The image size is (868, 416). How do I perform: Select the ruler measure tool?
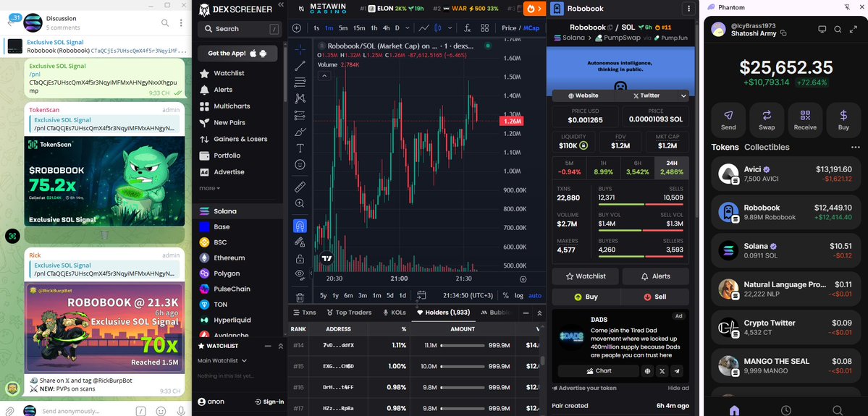(x=300, y=187)
